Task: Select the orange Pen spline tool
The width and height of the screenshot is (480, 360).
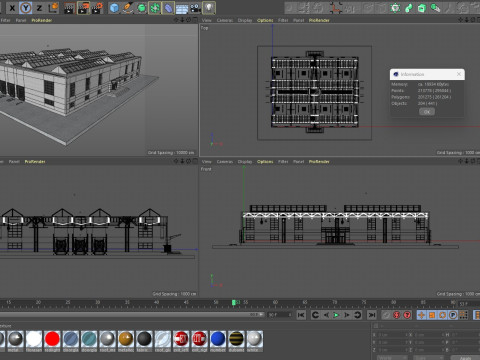Action: tap(128, 8)
